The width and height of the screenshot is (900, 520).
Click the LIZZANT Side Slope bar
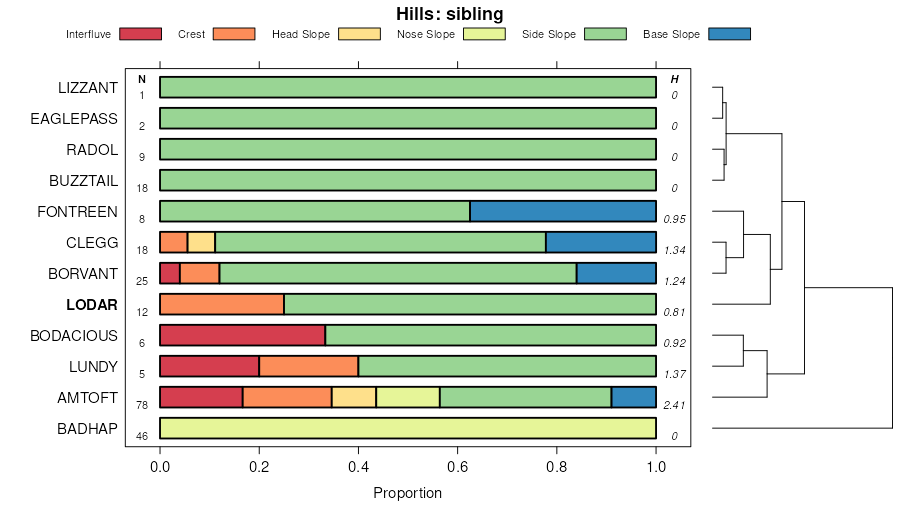click(408, 88)
